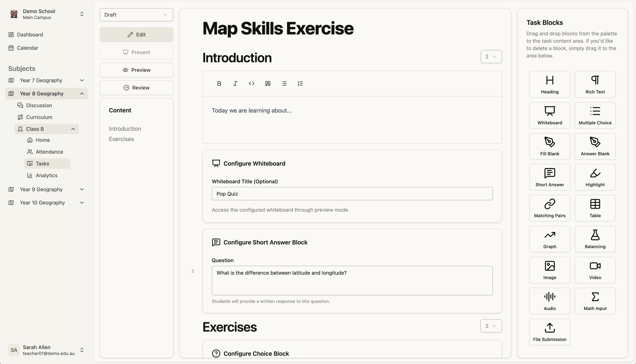Viewport: 636px width, 364px height.
Task: Click the Whiteboard Title field containing Pop Quiz
Action: [x=352, y=193]
